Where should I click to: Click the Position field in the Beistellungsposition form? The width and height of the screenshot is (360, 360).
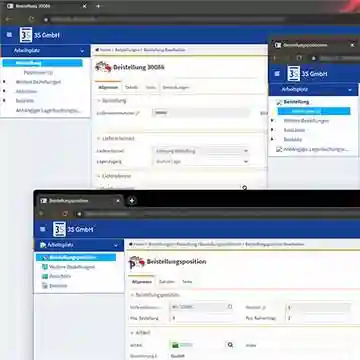[x=318, y=307]
